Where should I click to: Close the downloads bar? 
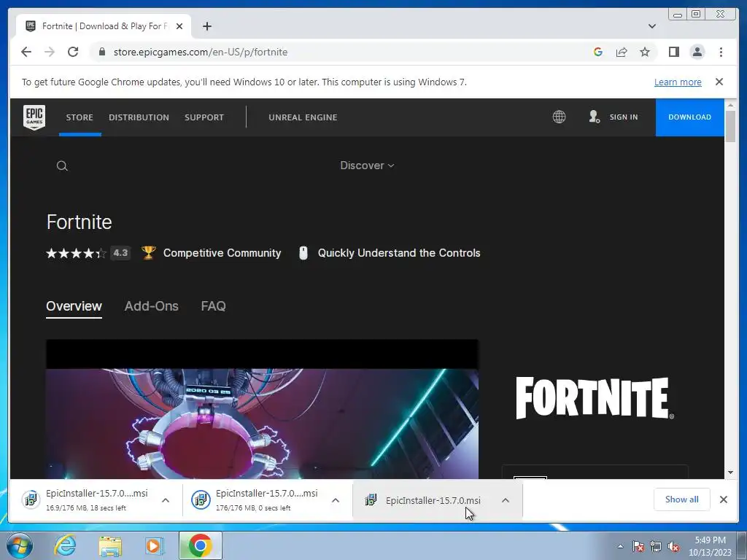click(x=723, y=499)
